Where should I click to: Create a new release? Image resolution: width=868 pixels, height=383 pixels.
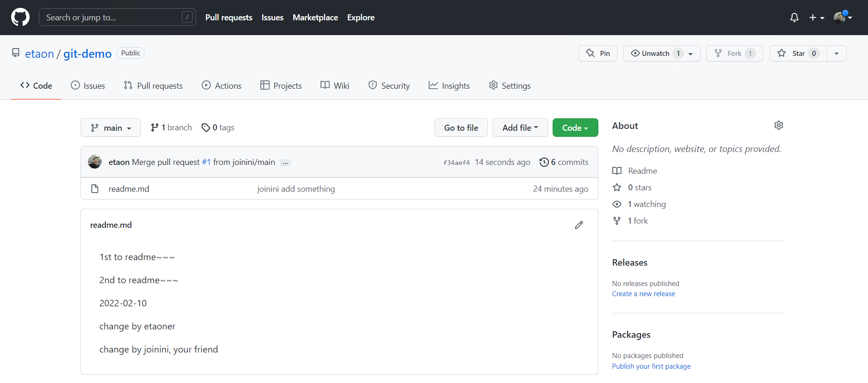coord(644,294)
